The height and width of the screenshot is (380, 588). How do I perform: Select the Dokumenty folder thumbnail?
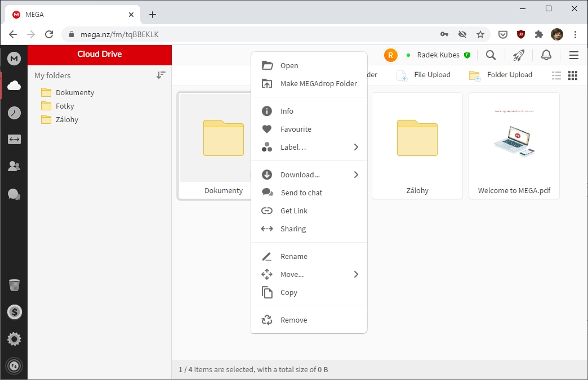[x=215, y=146]
